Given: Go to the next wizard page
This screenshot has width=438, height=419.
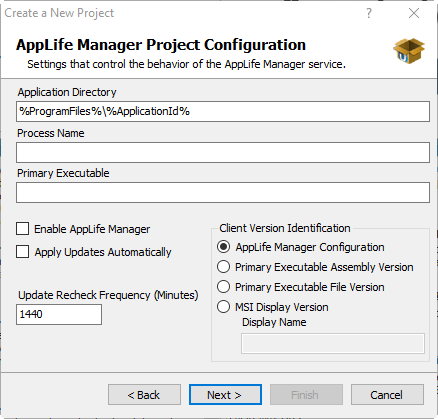Looking at the screenshot, I should tap(225, 395).
